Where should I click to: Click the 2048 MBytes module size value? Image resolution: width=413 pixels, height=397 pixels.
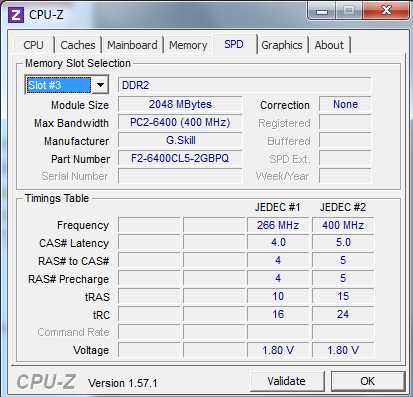[x=180, y=104]
